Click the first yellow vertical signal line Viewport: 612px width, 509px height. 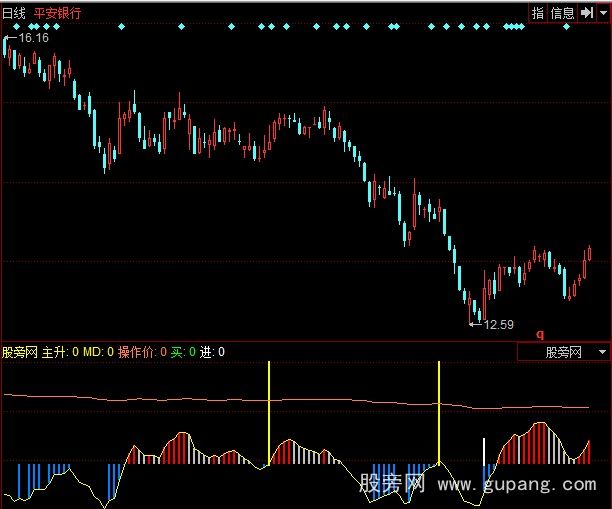269,412
